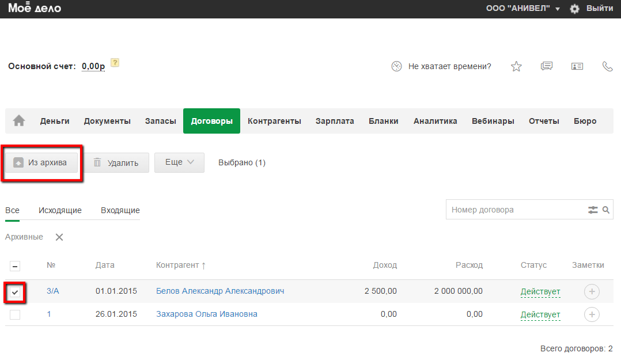Open the favorites star icon

click(x=516, y=66)
